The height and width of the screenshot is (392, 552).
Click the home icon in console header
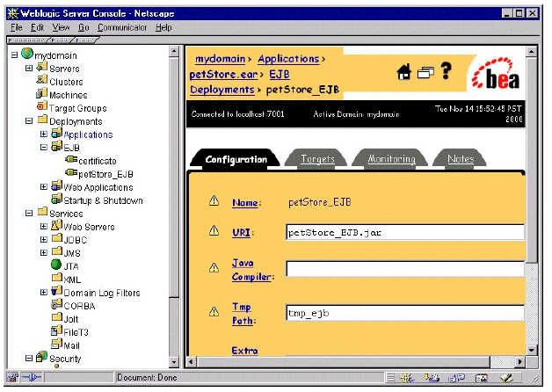pyautogui.click(x=404, y=74)
